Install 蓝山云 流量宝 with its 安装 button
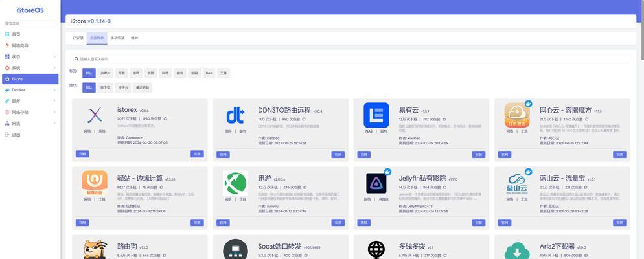 [x=620, y=223]
